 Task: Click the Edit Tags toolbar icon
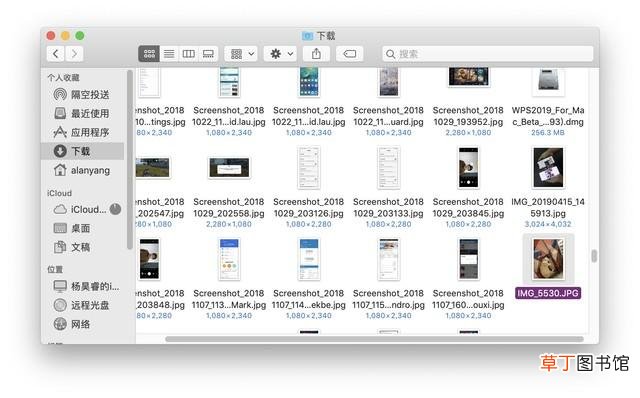coord(350,53)
